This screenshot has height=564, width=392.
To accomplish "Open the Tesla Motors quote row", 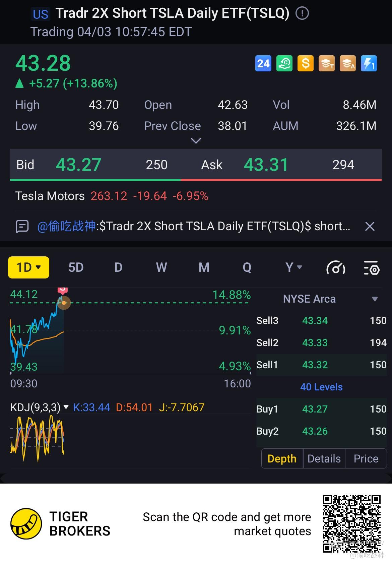I will pos(112,196).
